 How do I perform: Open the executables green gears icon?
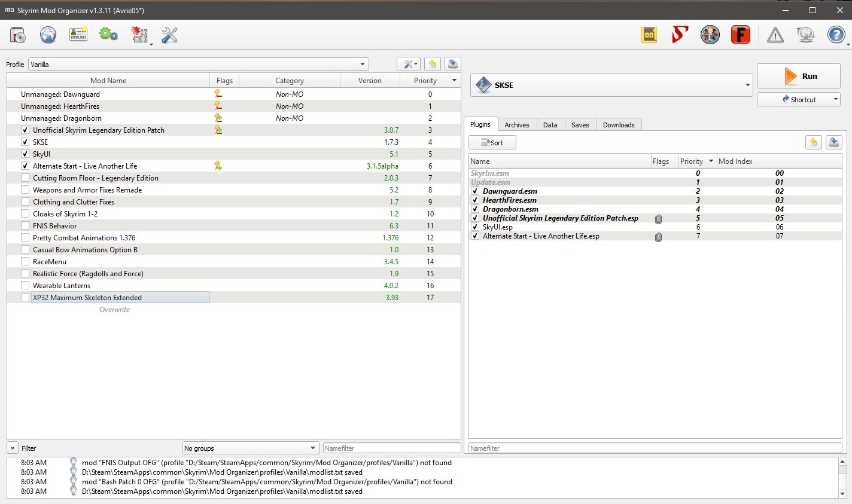tap(109, 35)
